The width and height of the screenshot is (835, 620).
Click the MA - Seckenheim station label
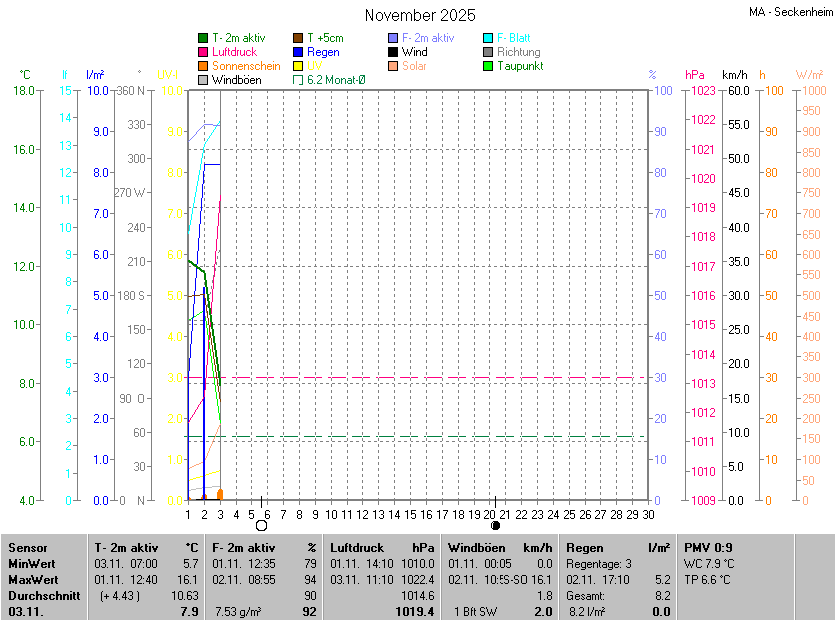click(x=788, y=12)
